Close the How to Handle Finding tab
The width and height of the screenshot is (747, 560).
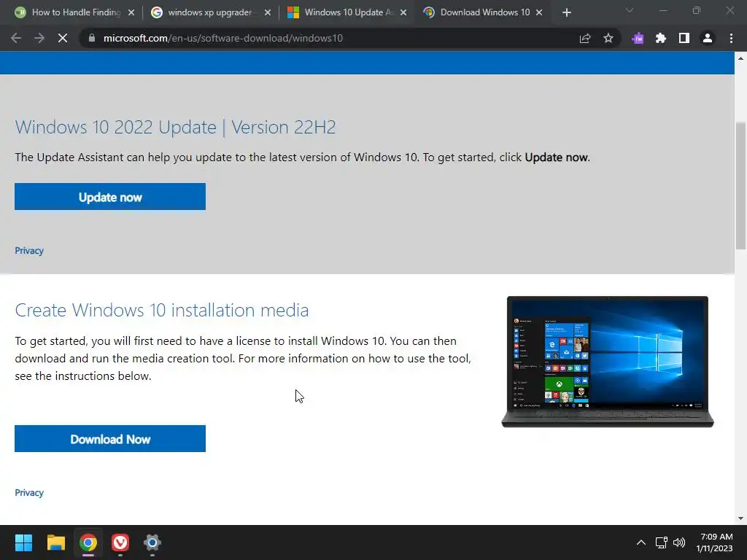tap(131, 12)
